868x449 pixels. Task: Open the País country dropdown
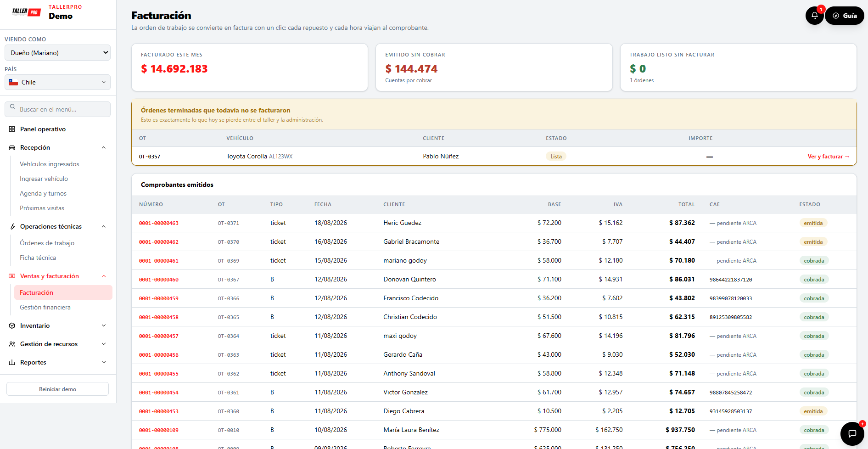[x=57, y=82]
